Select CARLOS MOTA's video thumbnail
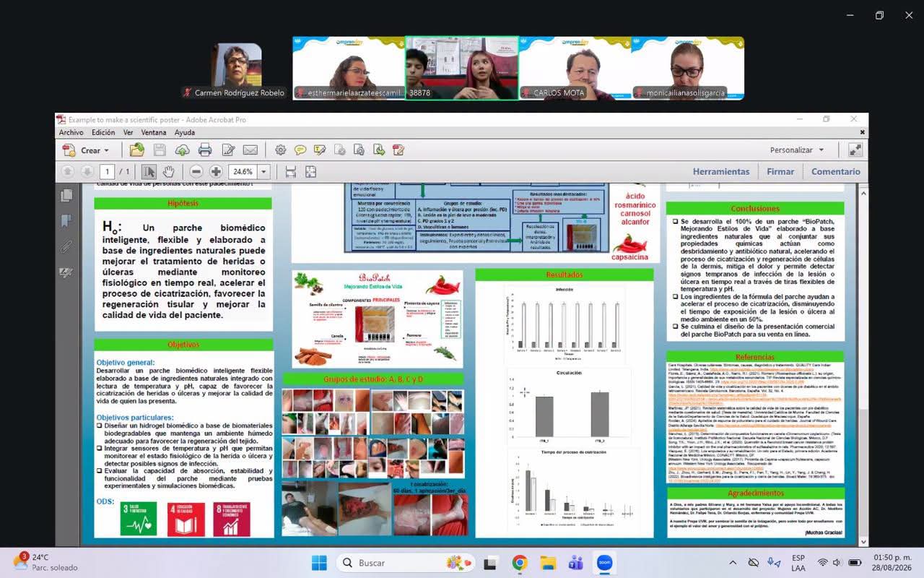The width and height of the screenshot is (924, 578). tap(575, 68)
